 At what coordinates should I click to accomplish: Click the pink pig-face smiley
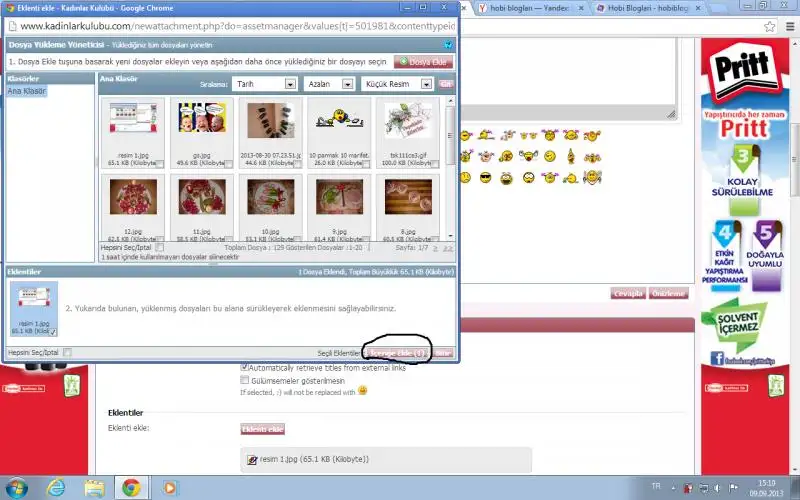(x=485, y=156)
